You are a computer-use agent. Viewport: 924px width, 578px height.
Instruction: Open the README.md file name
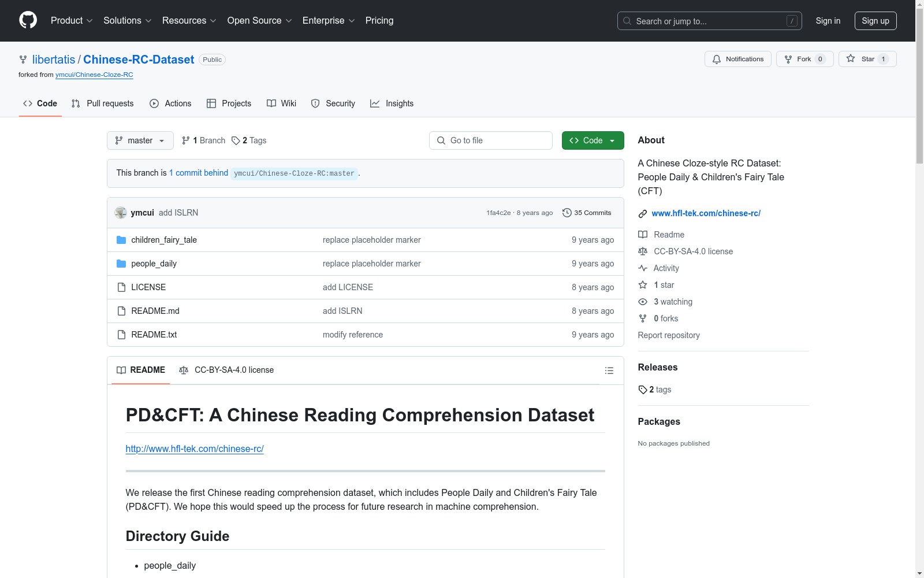[155, 311]
